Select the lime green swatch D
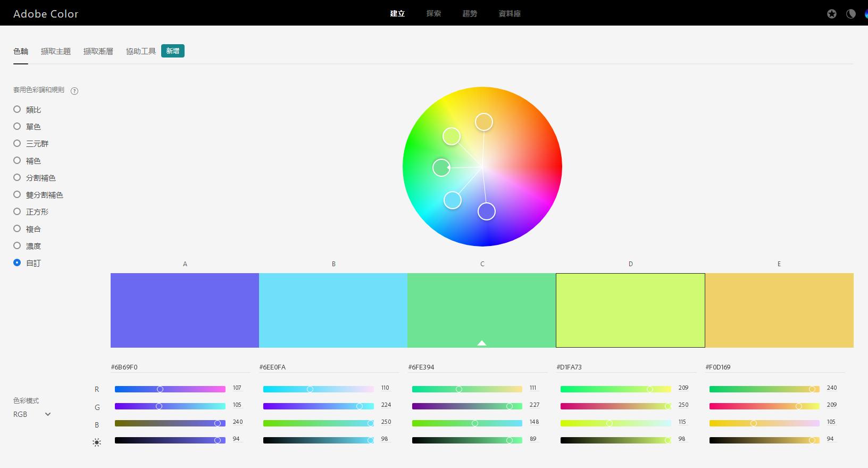 pos(630,310)
